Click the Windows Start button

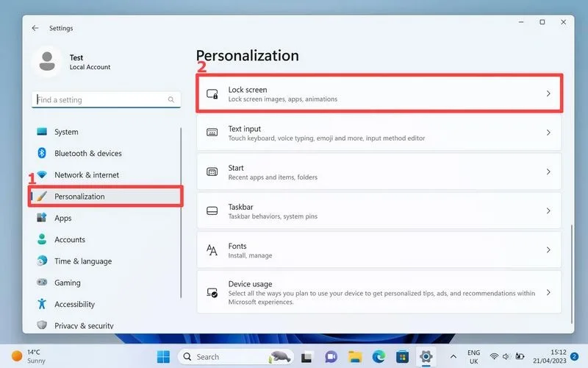(163, 356)
